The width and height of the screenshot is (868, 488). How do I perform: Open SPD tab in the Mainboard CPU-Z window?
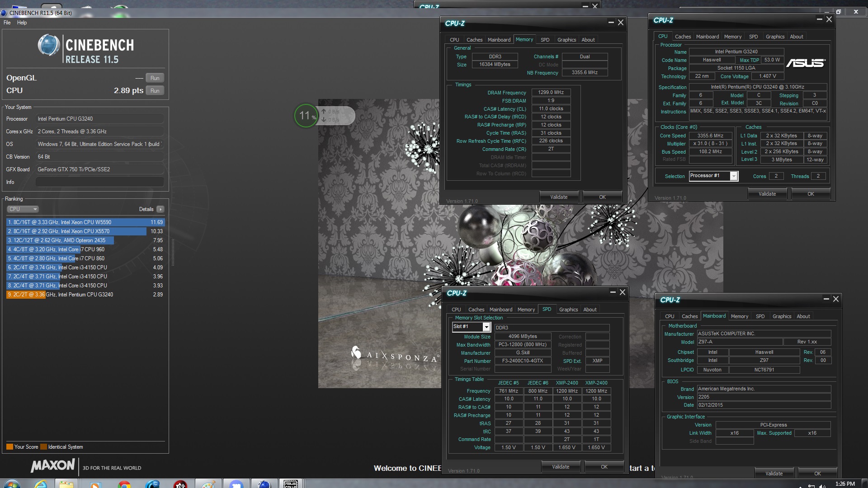(x=760, y=316)
